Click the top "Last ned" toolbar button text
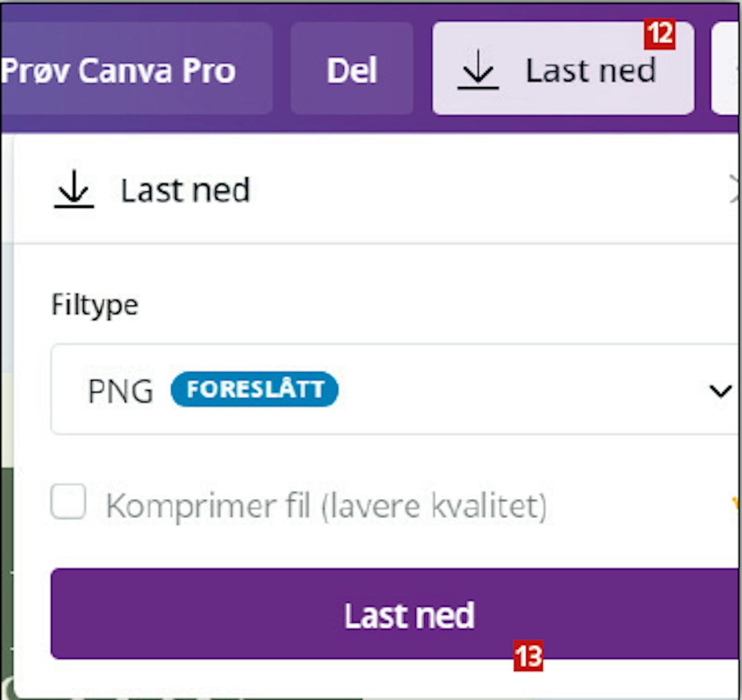 point(591,71)
